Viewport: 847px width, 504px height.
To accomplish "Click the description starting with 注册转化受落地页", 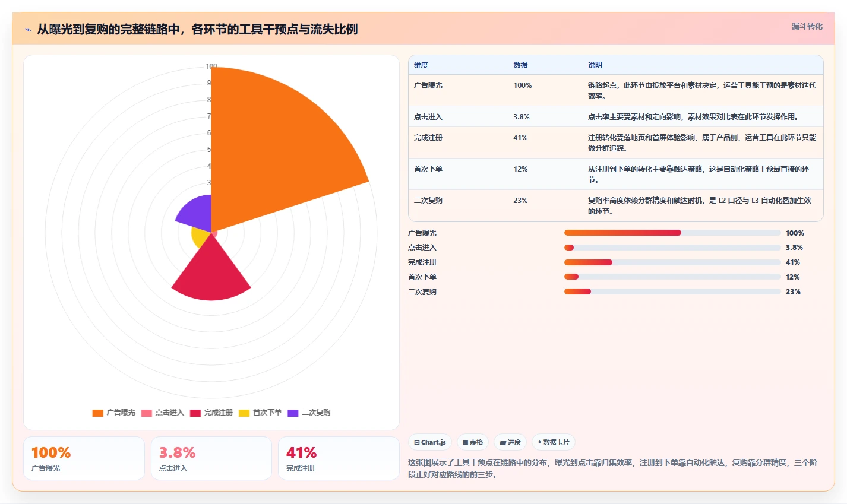I will pyautogui.click(x=702, y=143).
